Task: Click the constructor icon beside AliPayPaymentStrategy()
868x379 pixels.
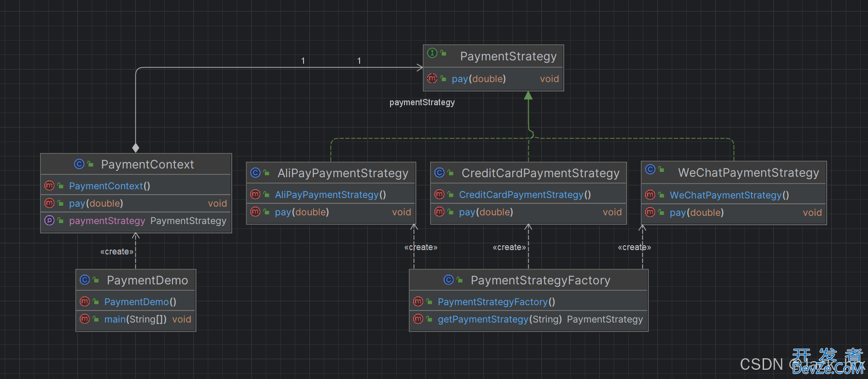Action: point(255,194)
